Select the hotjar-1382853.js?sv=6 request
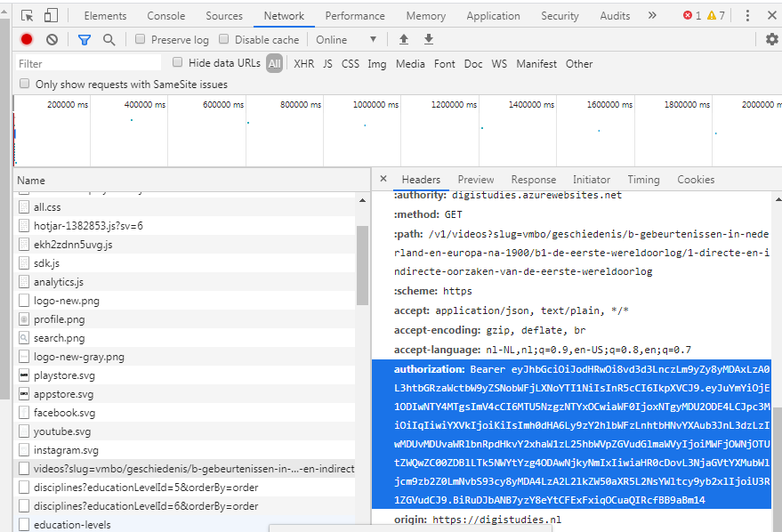The image size is (782, 532). [184, 226]
